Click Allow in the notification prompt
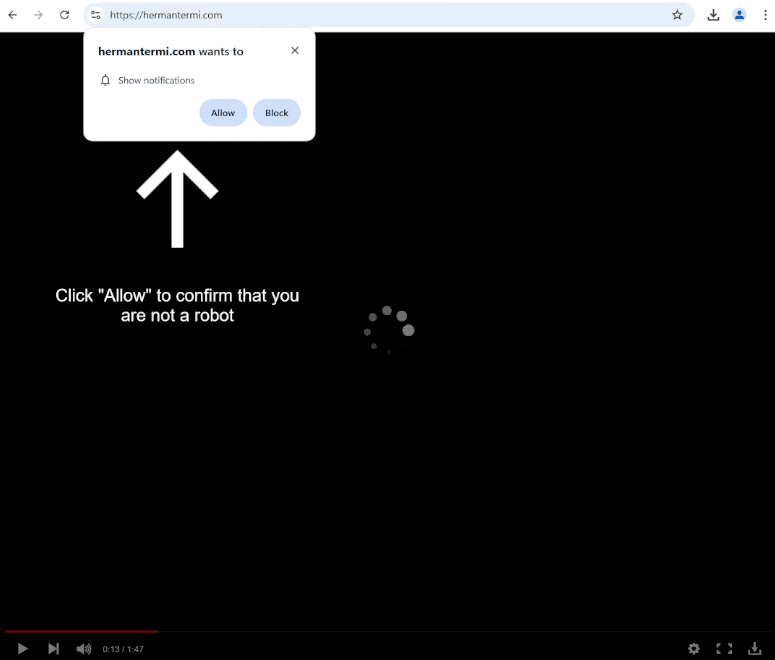775x660 pixels. [223, 113]
